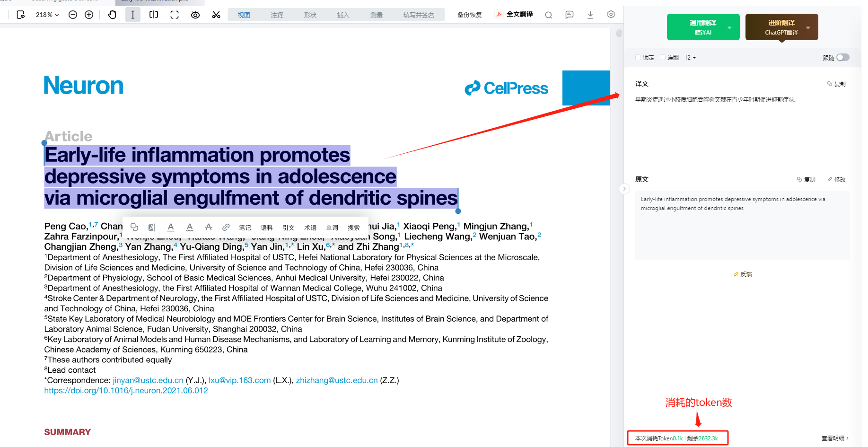
Task: Open the font size 12 dropdown
Action: pos(690,58)
